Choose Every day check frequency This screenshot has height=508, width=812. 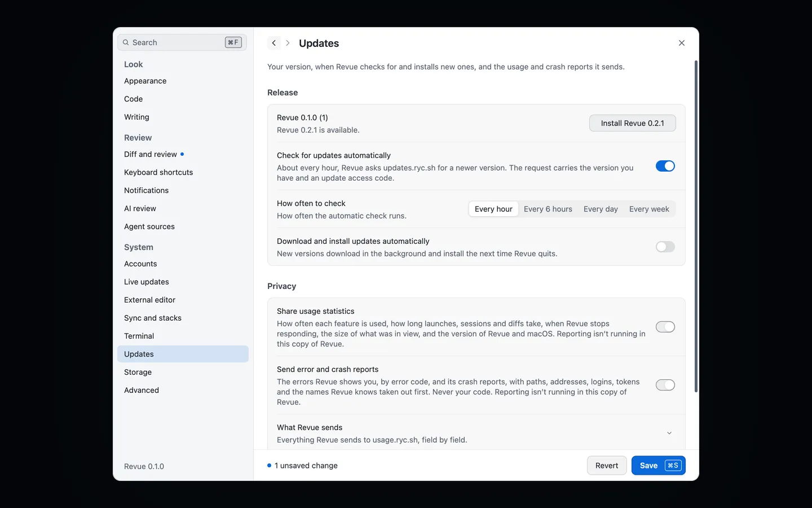click(x=601, y=209)
